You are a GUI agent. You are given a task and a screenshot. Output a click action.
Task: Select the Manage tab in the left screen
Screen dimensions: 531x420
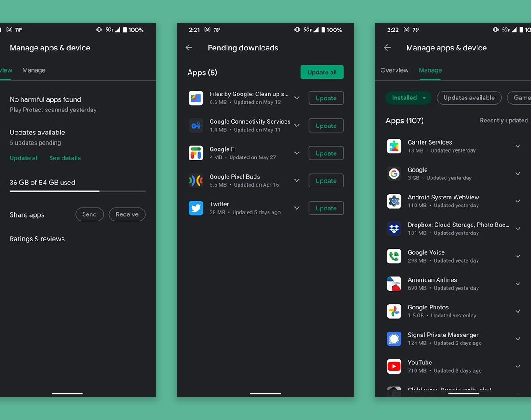[x=34, y=70]
